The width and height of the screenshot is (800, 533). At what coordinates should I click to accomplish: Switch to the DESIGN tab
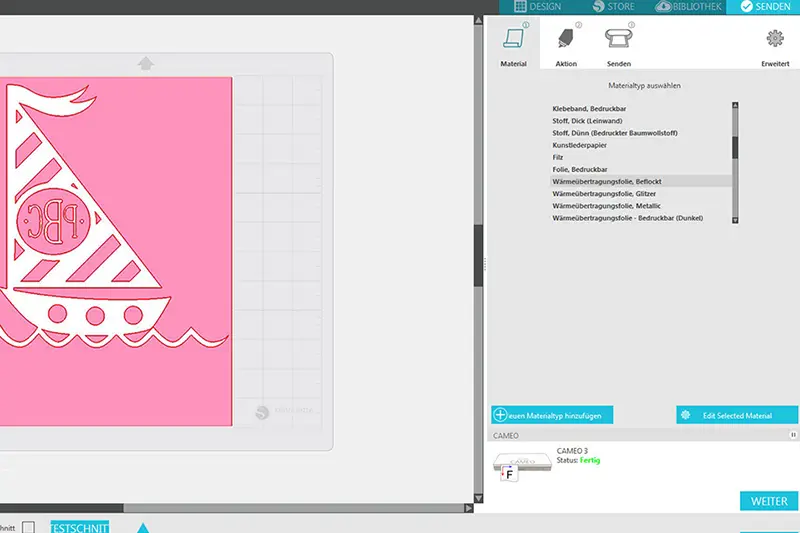536,7
